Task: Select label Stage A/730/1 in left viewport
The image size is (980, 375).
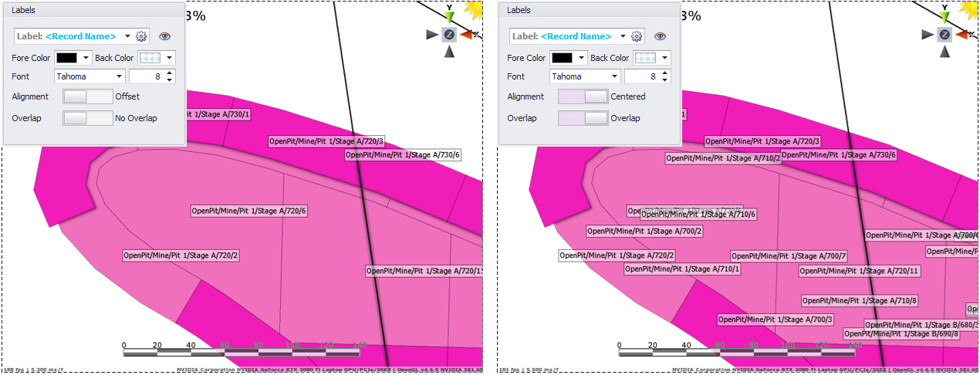Action: tap(219, 115)
